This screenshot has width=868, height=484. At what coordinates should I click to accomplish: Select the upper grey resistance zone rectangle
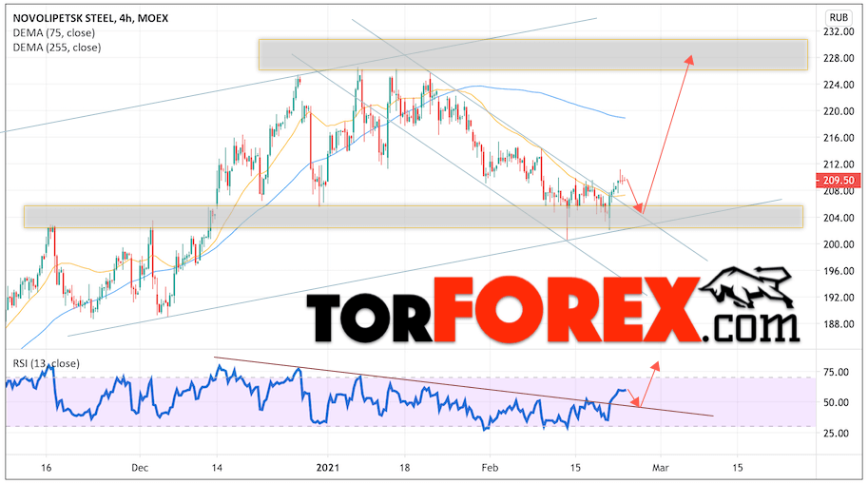(x=532, y=54)
